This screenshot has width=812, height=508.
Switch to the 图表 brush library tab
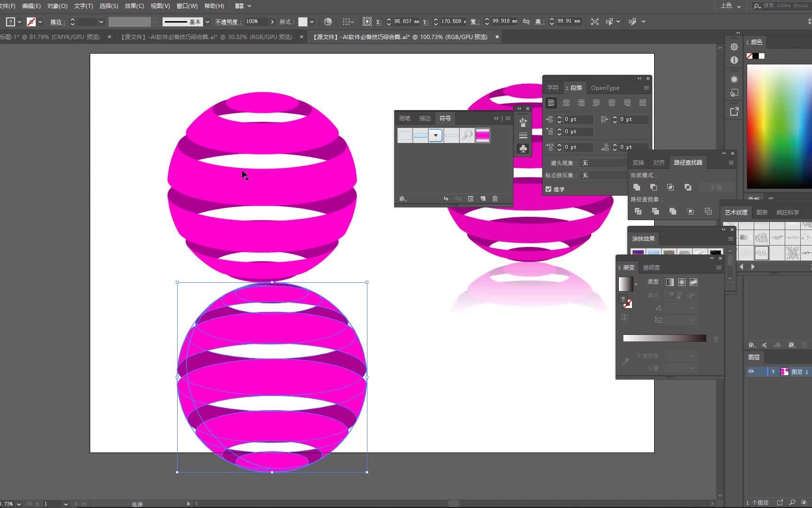click(762, 213)
